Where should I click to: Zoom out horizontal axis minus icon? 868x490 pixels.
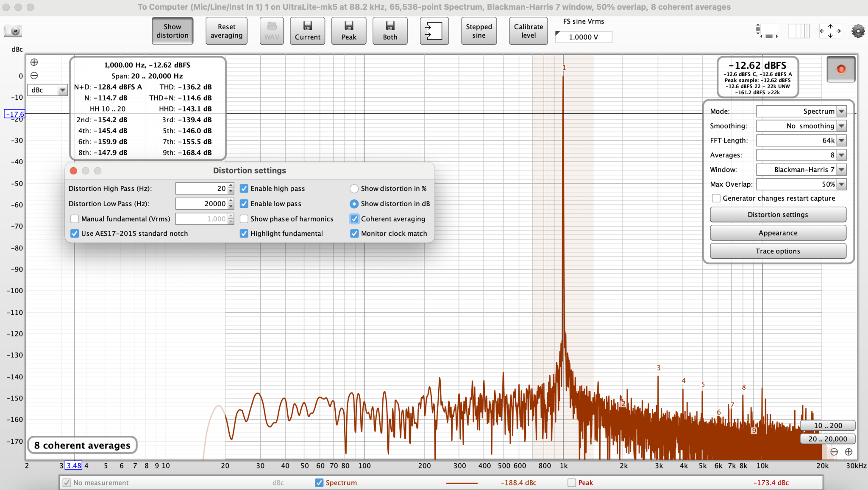coord(834,452)
